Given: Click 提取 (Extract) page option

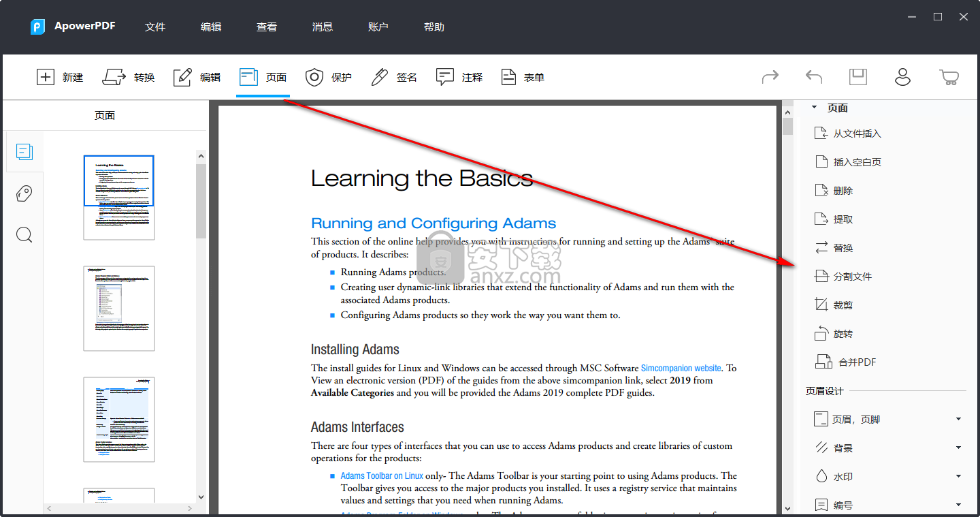Looking at the screenshot, I should point(834,219).
